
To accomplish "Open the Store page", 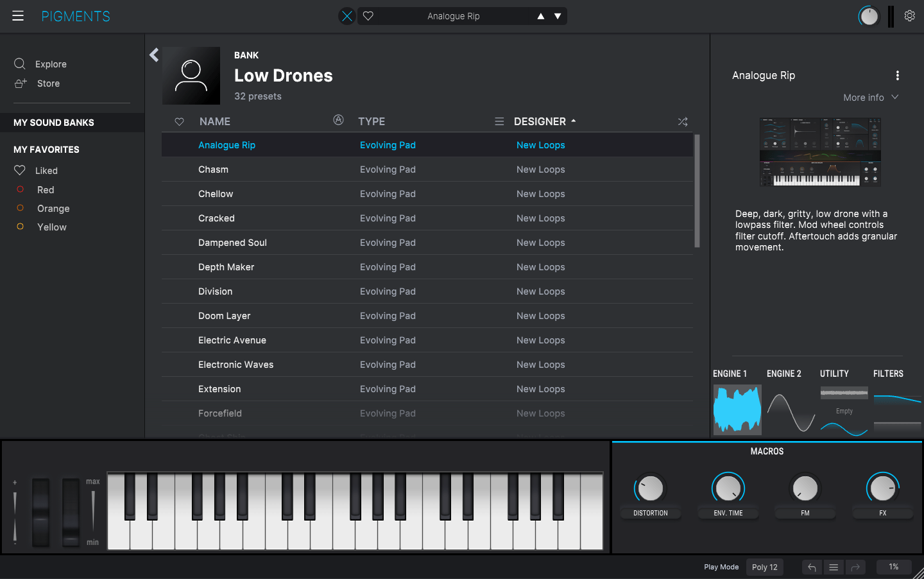I will (47, 83).
